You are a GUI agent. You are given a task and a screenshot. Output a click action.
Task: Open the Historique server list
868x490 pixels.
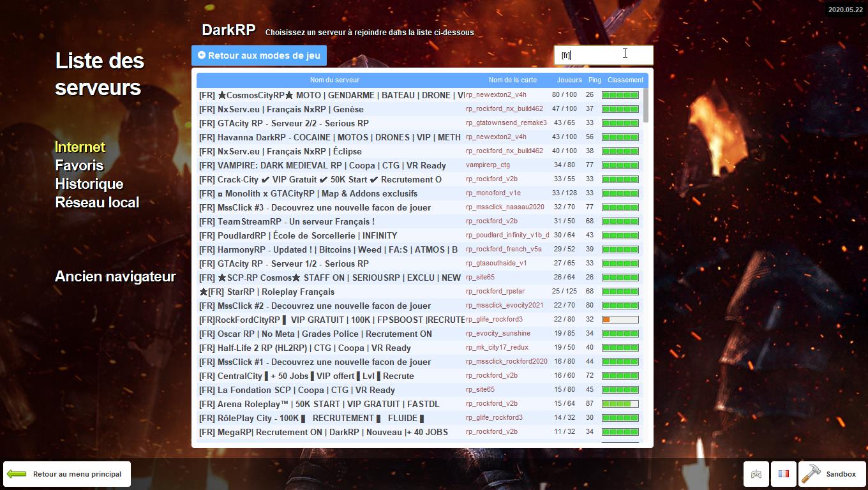89,184
